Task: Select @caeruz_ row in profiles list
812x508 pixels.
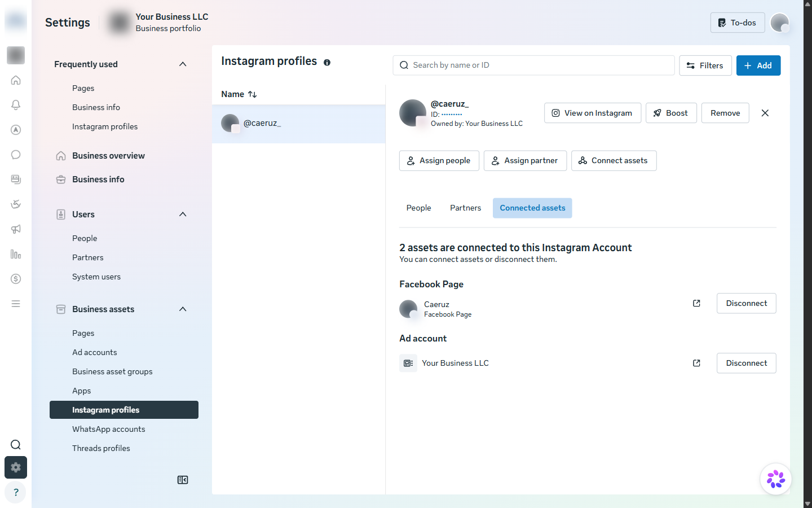Action: (x=299, y=124)
